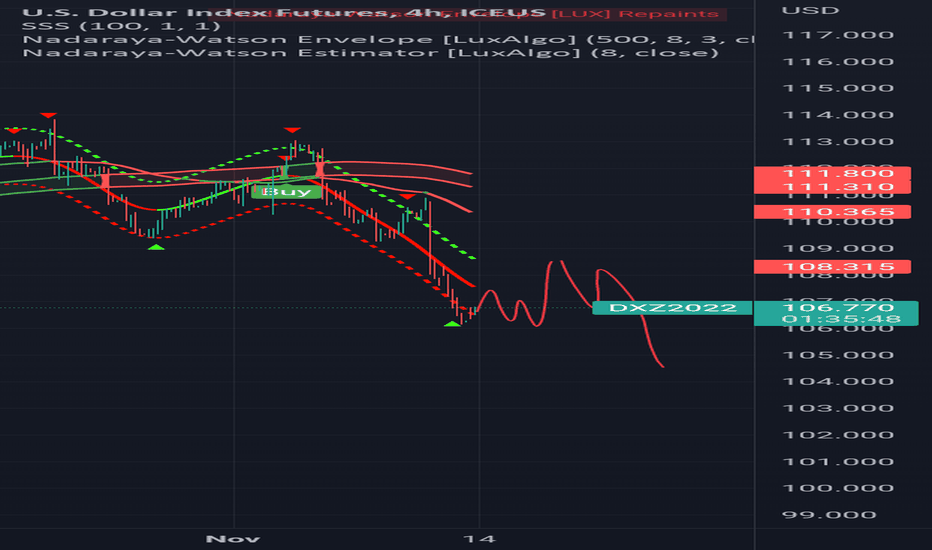Click the 105.000 price scale value

(838, 355)
